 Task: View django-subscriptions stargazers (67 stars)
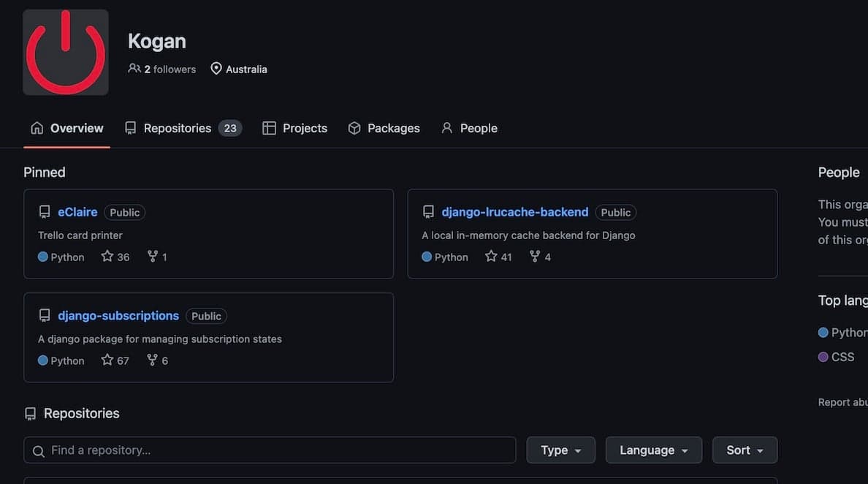(115, 360)
